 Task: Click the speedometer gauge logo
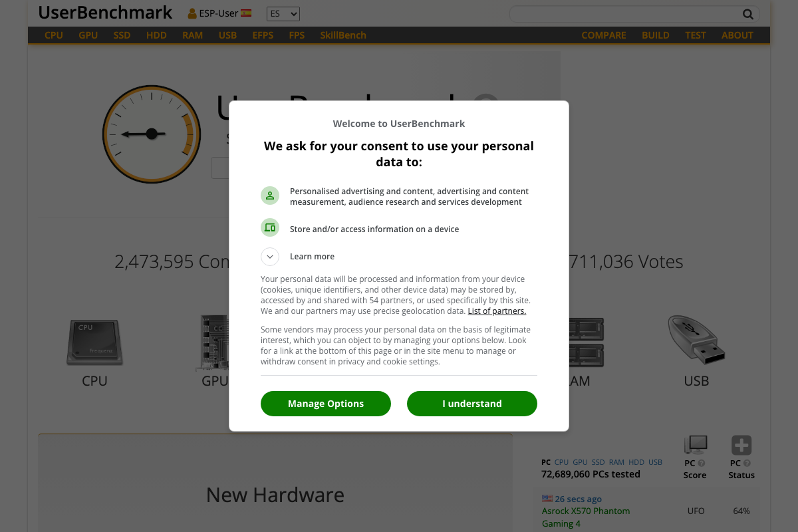click(151, 134)
